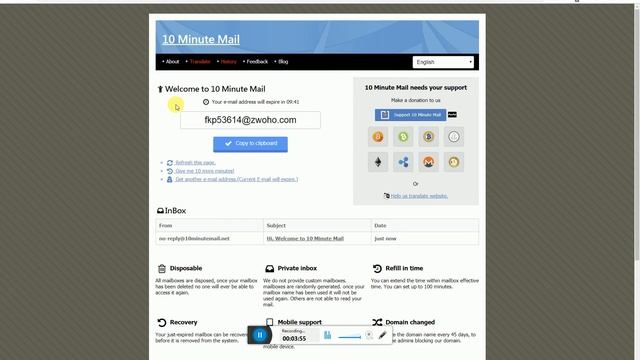Open the English language dropdown
This screenshot has height=360, width=640.
[443, 62]
